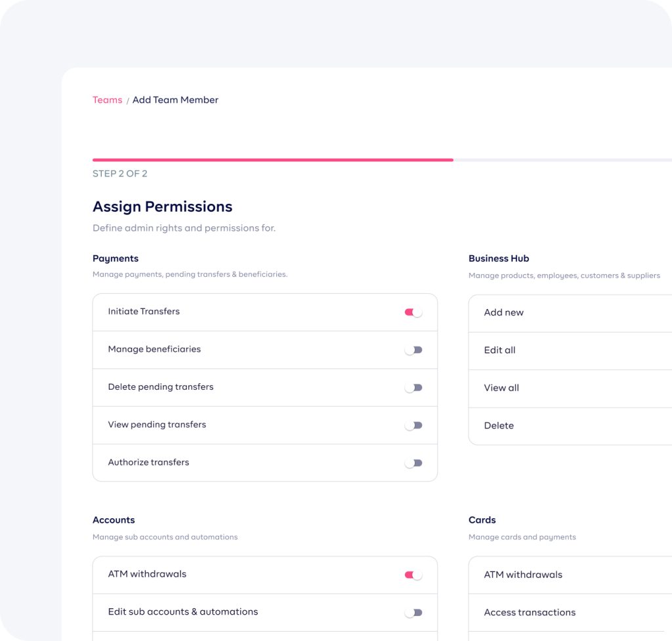The image size is (672, 641).
Task: Turn off the Initiate Transfers toggle
Action: (x=413, y=312)
